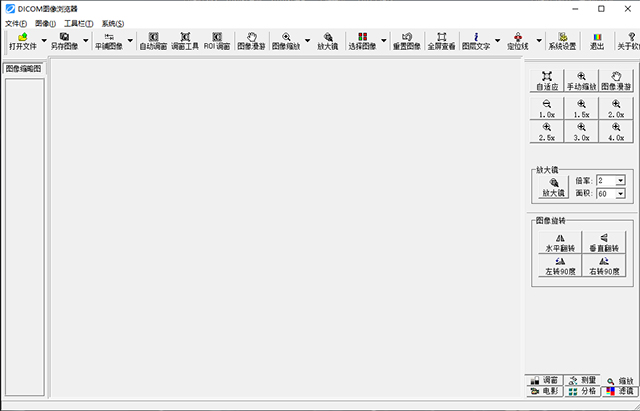
Task: Open the 面积 area combo box
Action: [611, 193]
